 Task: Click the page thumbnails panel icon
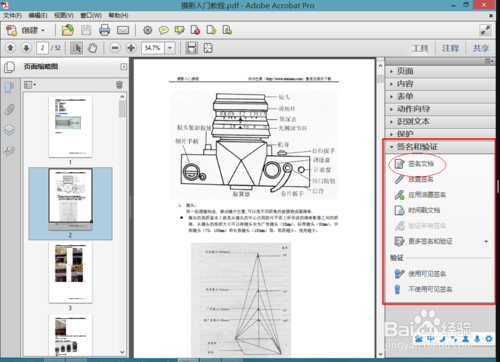point(9,67)
